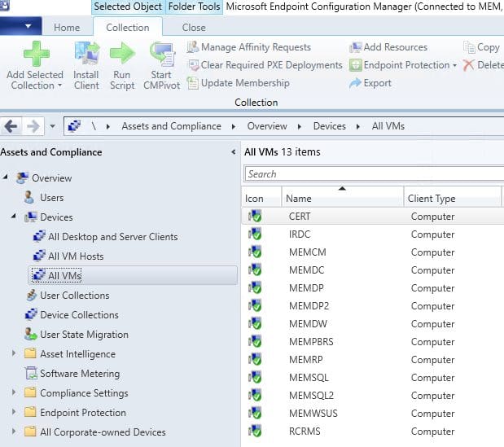Screen dimensions: 504x447
Task: Expand the Compliance Settings folder
Action: pyautogui.click(x=14, y=392)
